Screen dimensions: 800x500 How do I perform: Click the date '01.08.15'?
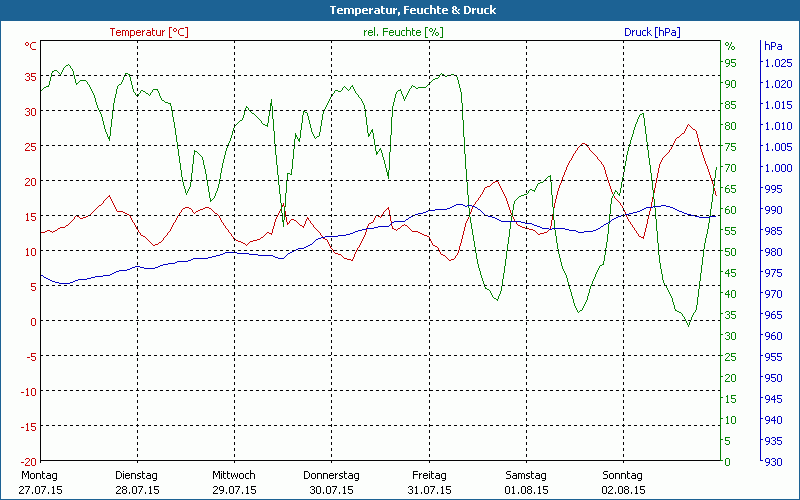pos(527,490)
